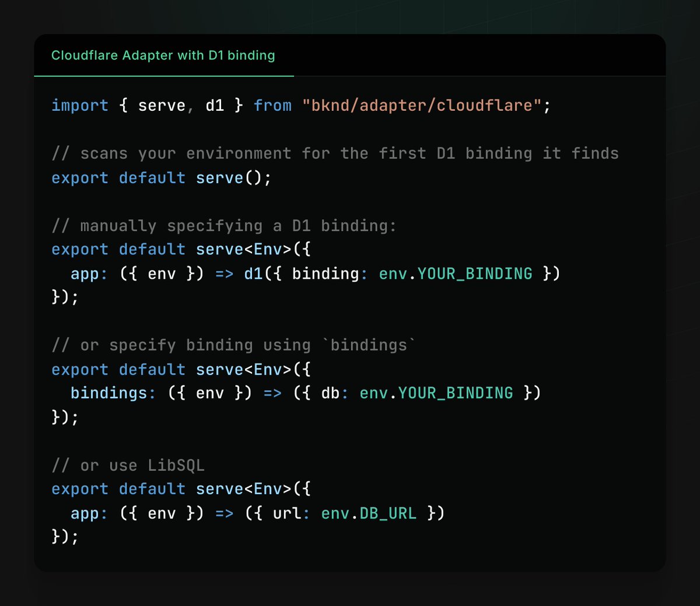Click the "bknd/adapter/cloudflare" import string
Viewport: 700px width, 606px height.
tap(422, 106)
